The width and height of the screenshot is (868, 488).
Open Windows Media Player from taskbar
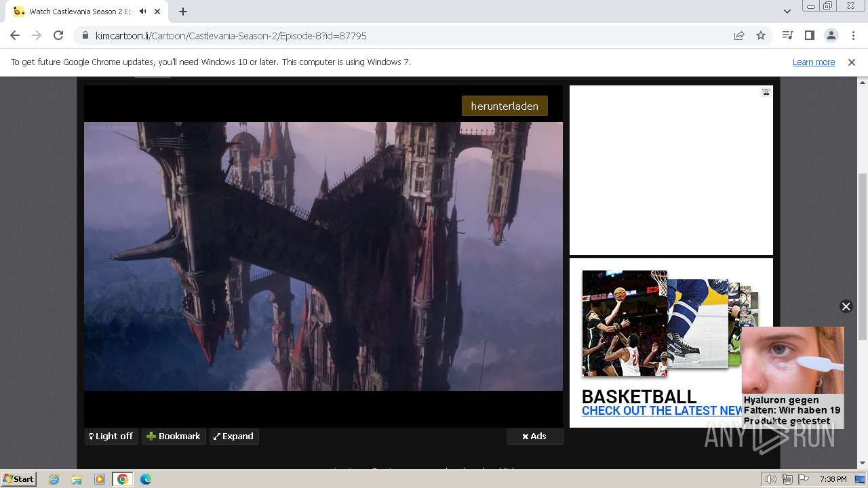tap(100, 479)
